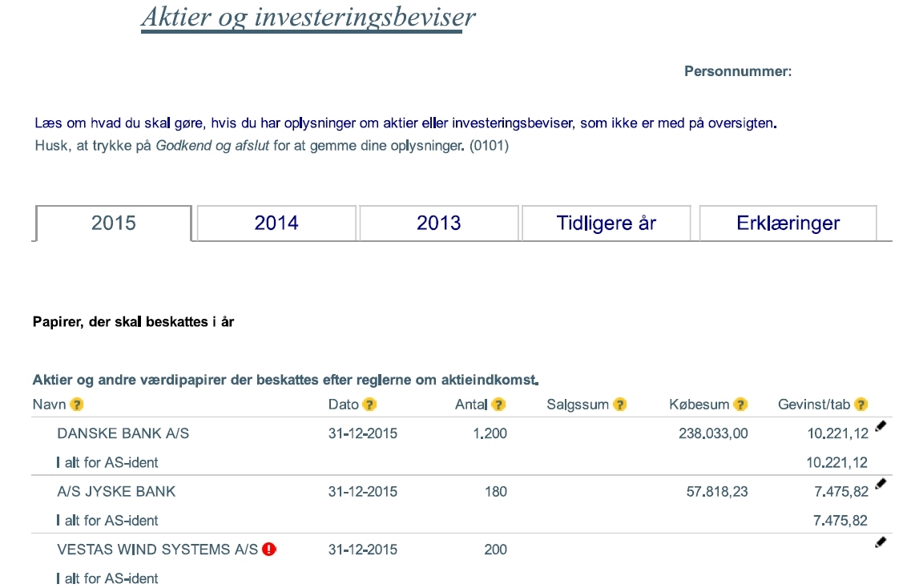Open the Tidligere år tab

[605, 223]
